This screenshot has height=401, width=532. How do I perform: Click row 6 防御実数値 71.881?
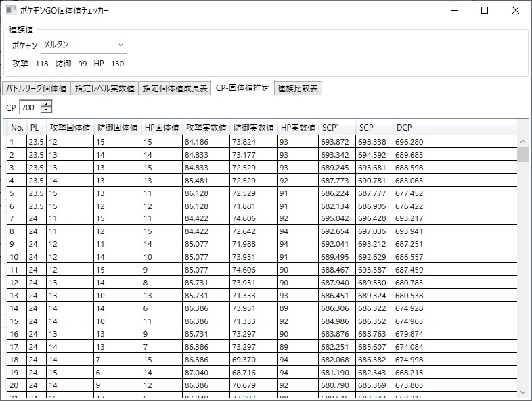click(x=253, y=206)
